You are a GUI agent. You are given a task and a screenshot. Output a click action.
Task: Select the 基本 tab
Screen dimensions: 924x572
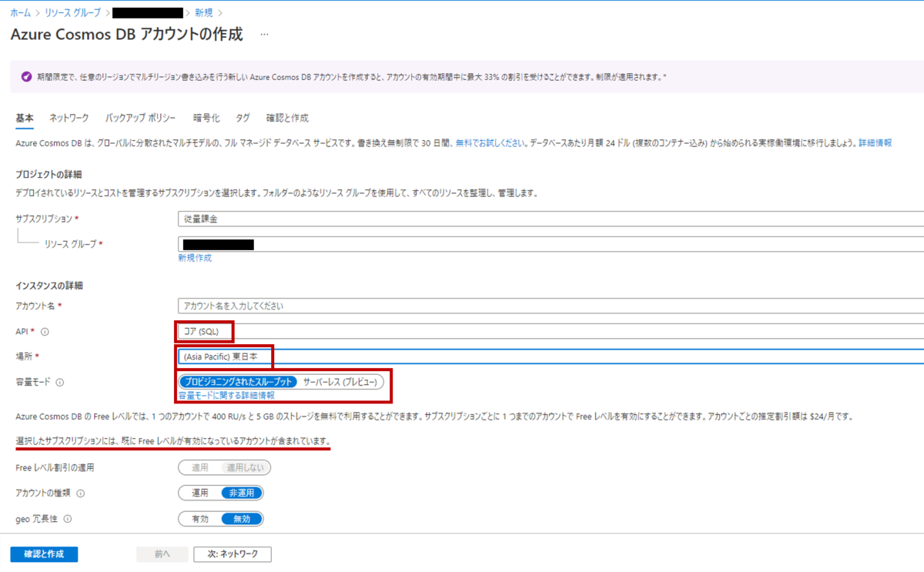click(x=25, y=118)
